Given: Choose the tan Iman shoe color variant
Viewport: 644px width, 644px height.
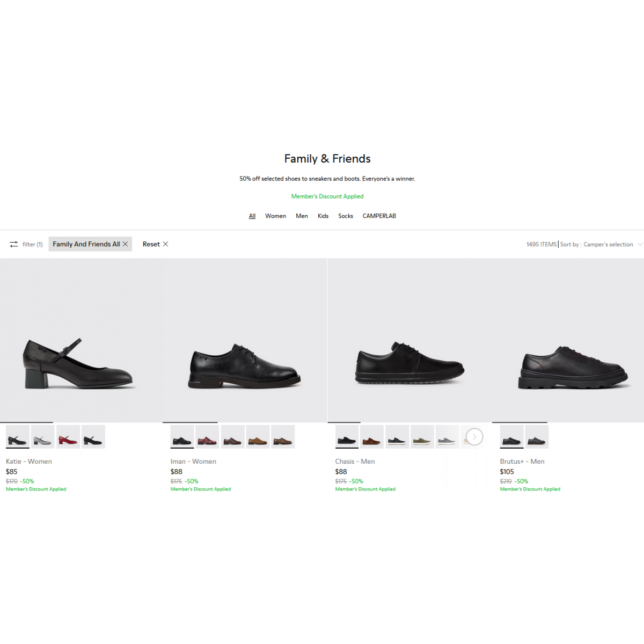Looking at the screenshot, I should tap(258, 437).
